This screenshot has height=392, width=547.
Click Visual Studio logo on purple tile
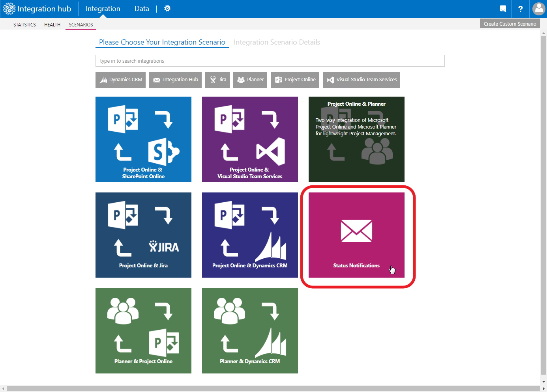(270, 151)
